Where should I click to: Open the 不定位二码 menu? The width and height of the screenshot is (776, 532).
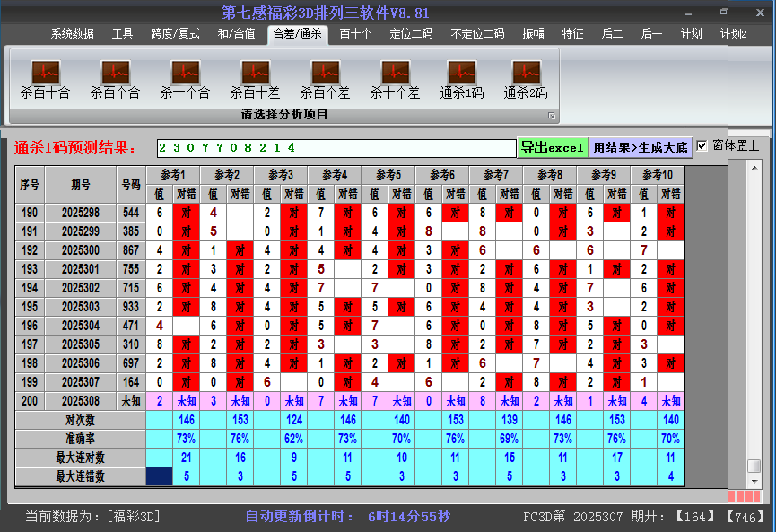(x=477, y=34)
